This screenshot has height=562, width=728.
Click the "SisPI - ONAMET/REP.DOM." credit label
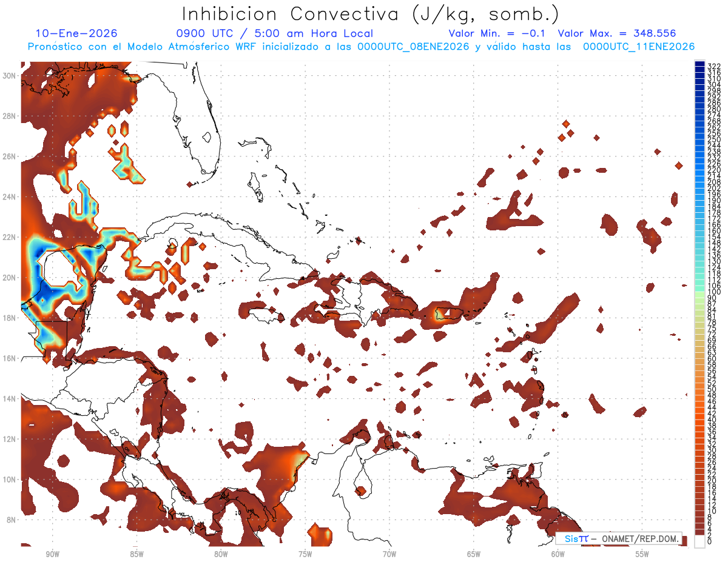619,538
